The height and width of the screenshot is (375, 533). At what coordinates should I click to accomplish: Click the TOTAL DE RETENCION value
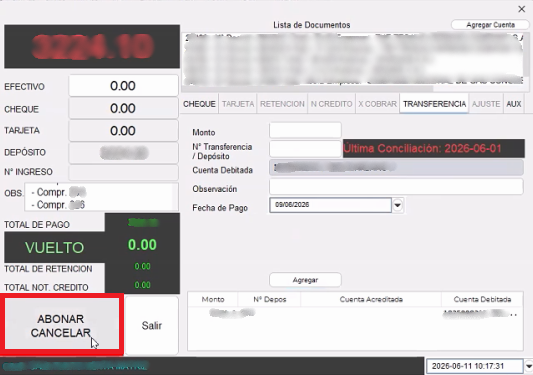coord(142,266)
